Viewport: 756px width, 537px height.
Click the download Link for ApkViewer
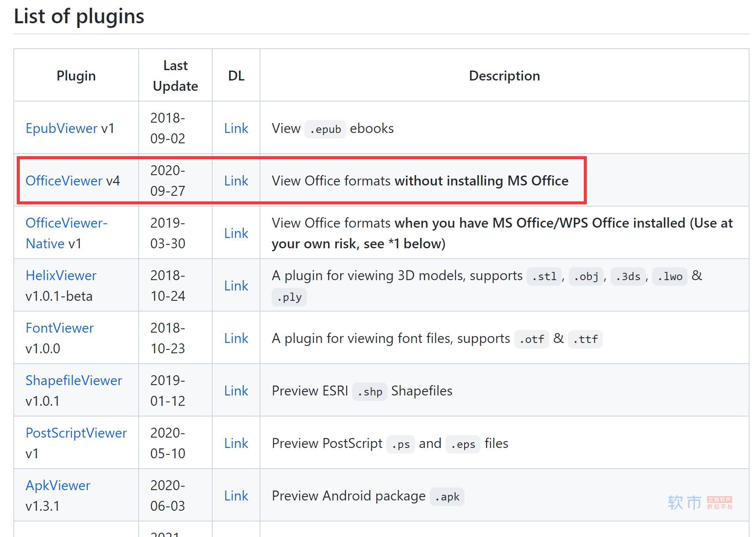(x=236, y=496)
